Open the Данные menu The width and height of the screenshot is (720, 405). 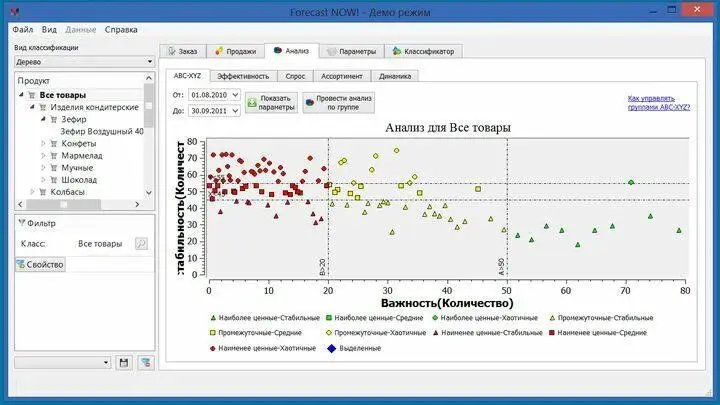tap(80, 30)
